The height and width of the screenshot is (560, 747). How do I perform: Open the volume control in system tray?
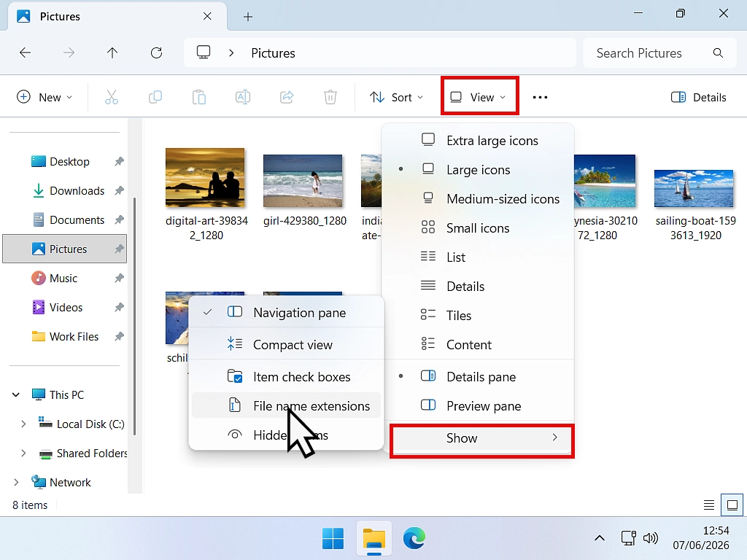(650, 539)
